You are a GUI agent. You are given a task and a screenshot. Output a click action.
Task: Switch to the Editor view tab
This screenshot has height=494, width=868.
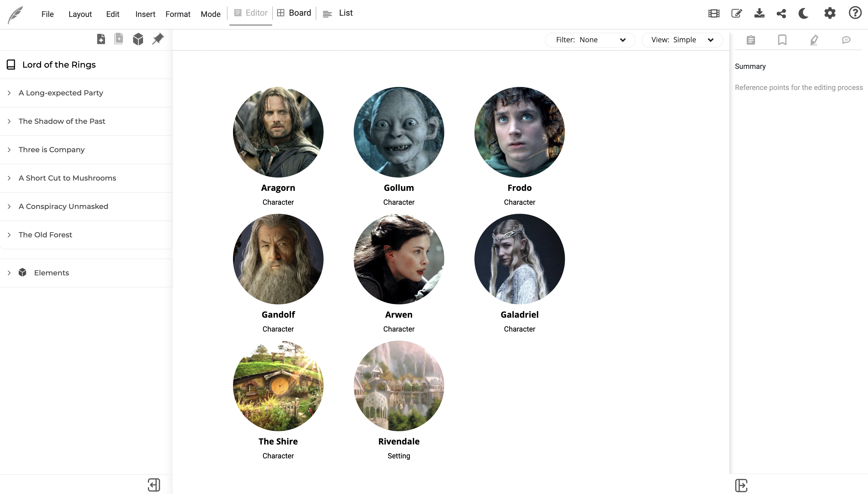click(251, 13)
